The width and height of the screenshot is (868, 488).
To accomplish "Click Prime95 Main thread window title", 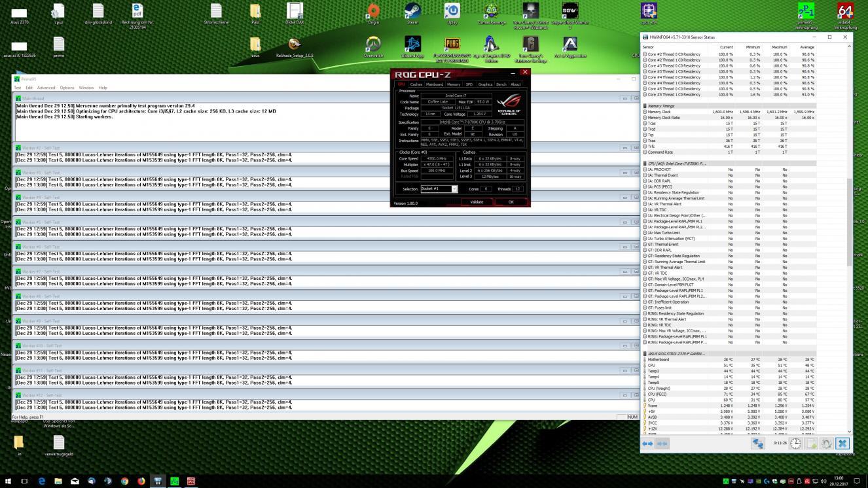I will [33, 98].
